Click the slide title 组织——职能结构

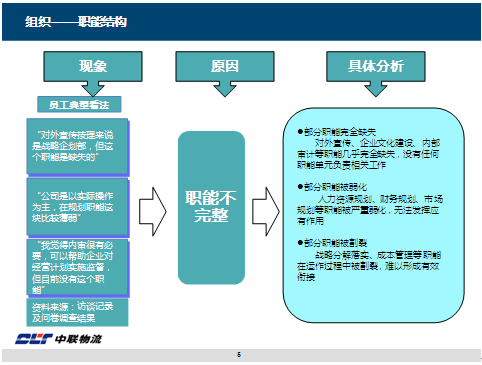(76, 22)
